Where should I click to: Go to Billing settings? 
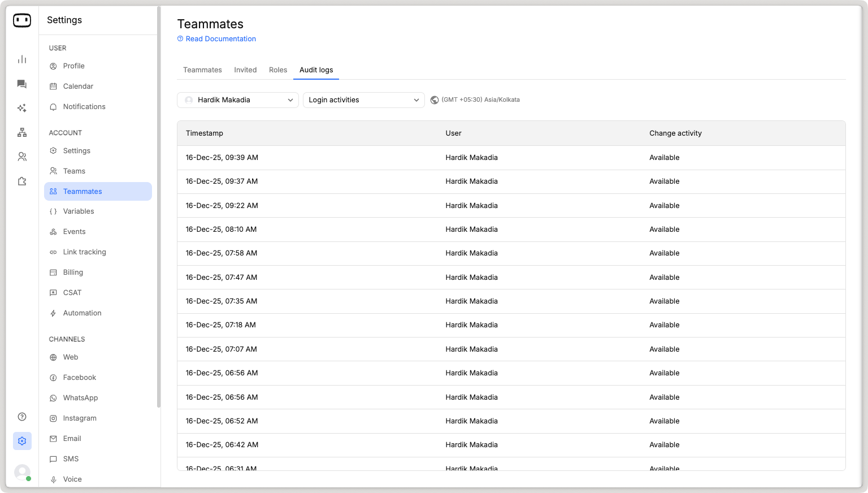coord(73,273)
